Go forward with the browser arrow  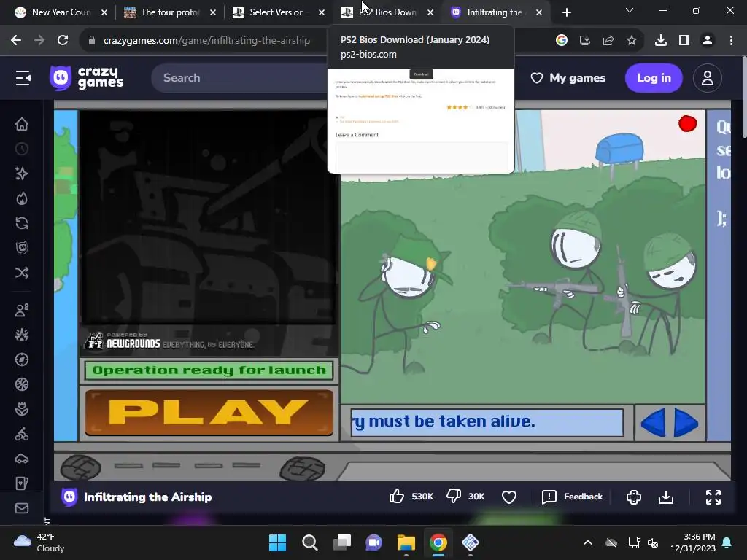coord(39,41)
